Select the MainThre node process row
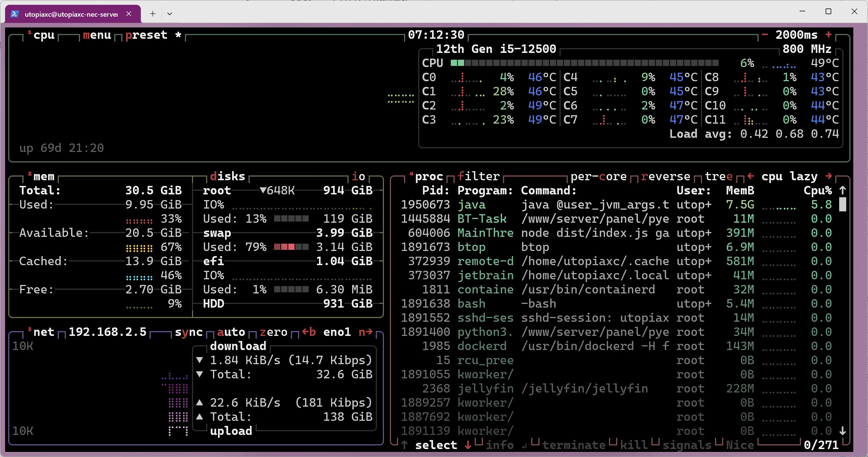The height and width of the screenshot is (457, 868). click(x=616, y=233)
